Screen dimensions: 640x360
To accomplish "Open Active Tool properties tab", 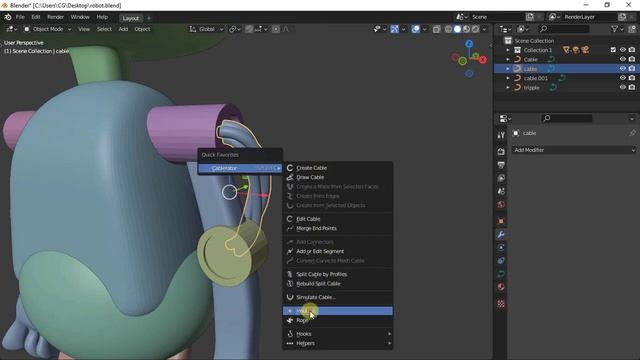I will pyautogui.click(x=501, y=135).
